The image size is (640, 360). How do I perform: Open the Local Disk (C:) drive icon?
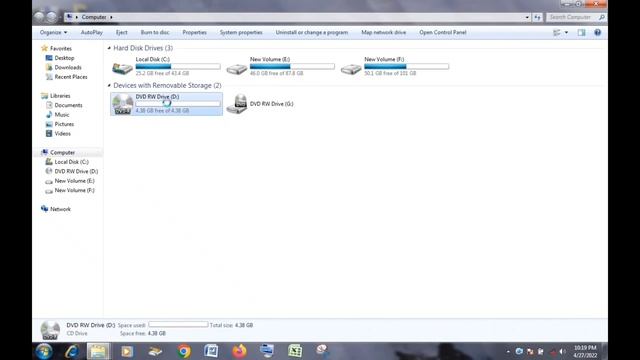click(x=122, y=68)
